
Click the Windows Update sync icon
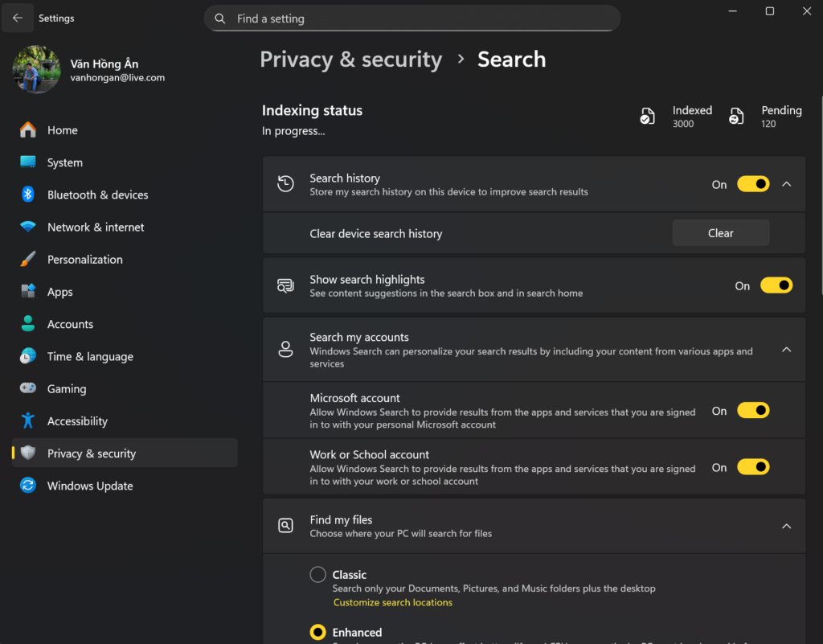[x=28, y=486]
